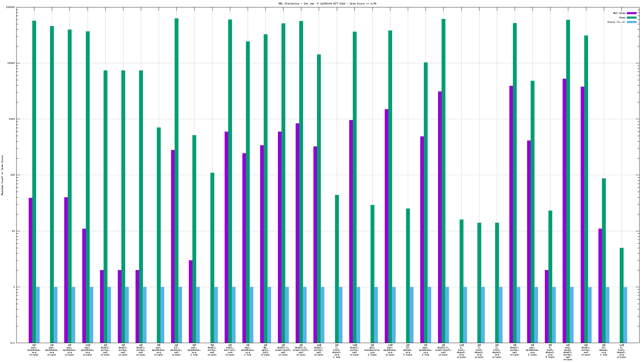Click the db.wpbl.info origin axis label
This screenshot has height=362, width=644.
265,350
